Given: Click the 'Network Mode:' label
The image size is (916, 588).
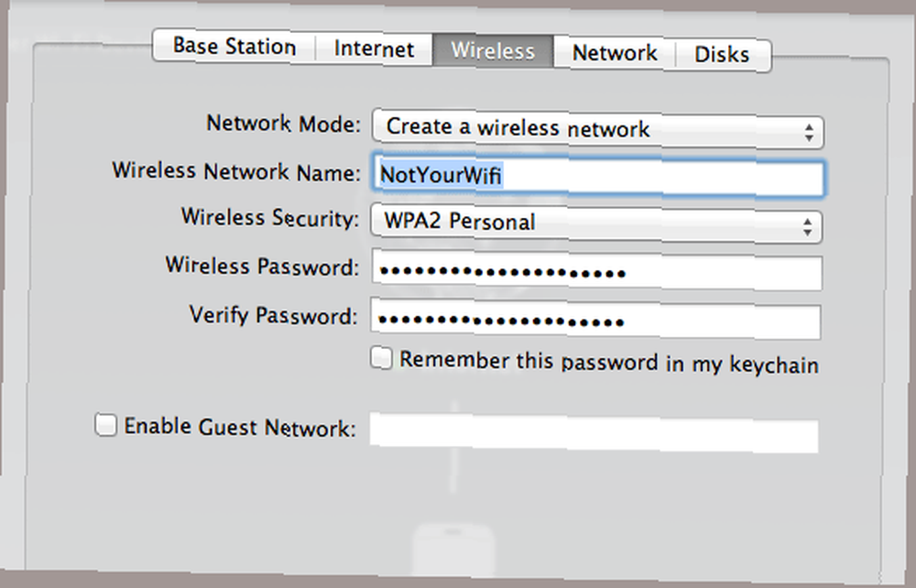Looking at the screenshot, I should tap(284, 124).
